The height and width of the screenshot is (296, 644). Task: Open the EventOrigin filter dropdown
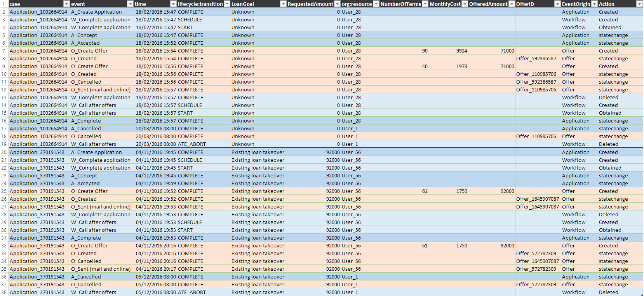[594, 4]
